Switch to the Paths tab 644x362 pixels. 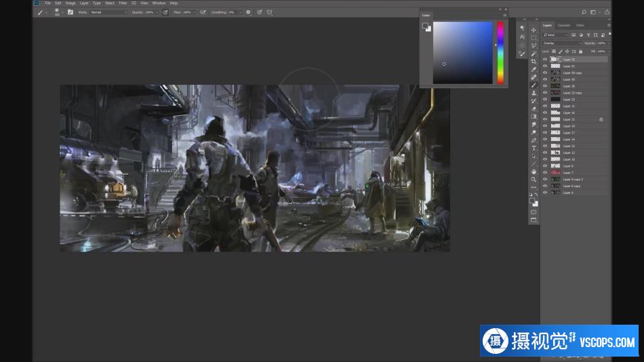pyautogui.click(x=580, y=26)
